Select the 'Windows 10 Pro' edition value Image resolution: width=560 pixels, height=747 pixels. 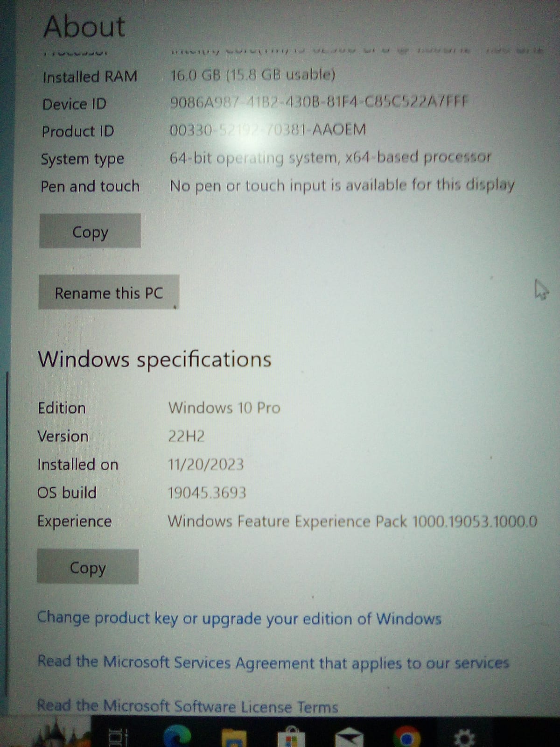point(224,408)
